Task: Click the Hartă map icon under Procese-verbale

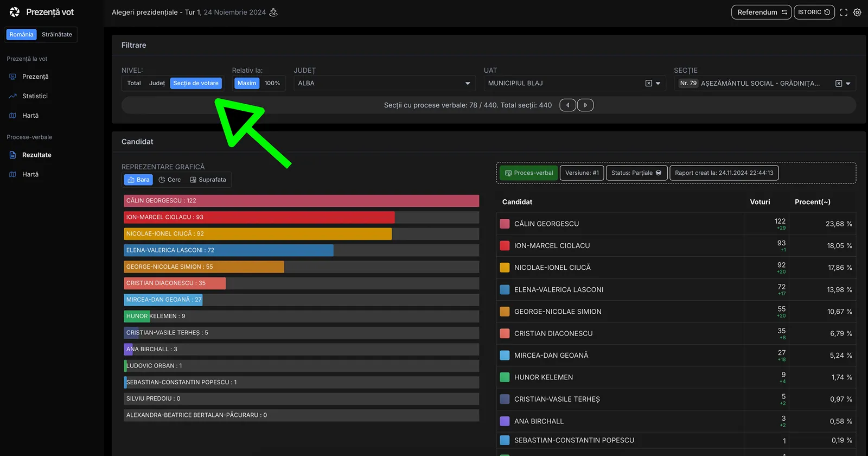Action: 12,174
